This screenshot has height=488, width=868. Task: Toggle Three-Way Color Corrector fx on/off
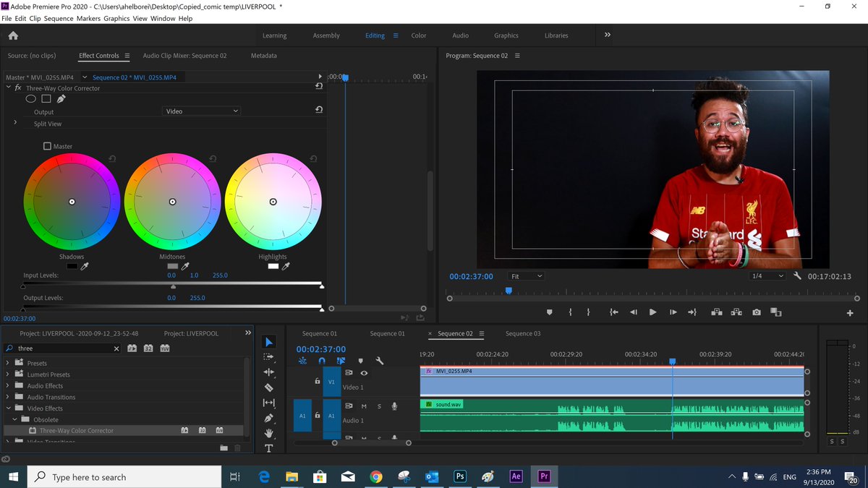(18, 87)
